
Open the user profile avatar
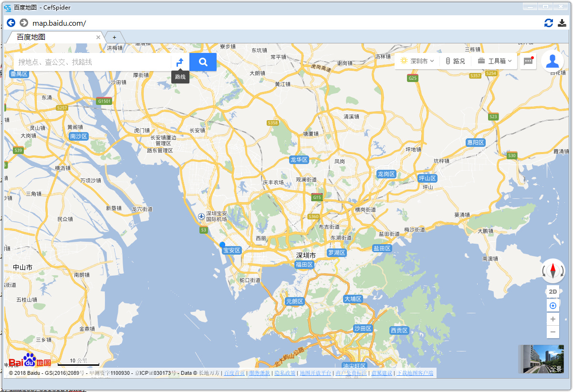point(553,62)
